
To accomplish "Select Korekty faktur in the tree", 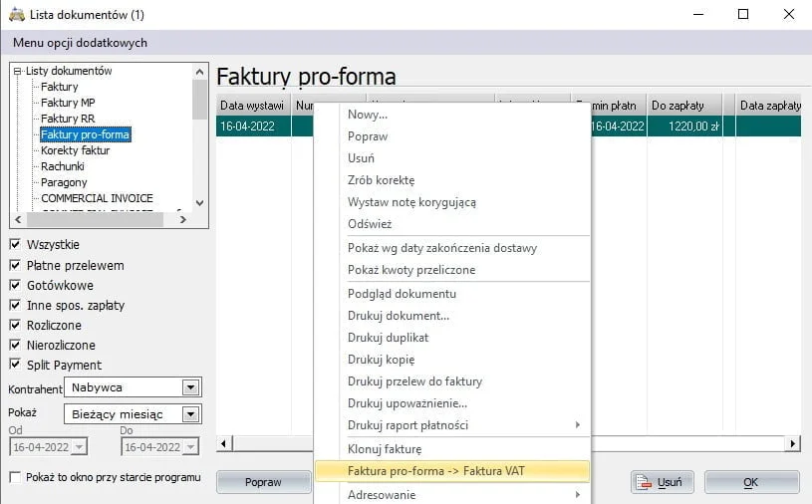I will click(75, 150).
